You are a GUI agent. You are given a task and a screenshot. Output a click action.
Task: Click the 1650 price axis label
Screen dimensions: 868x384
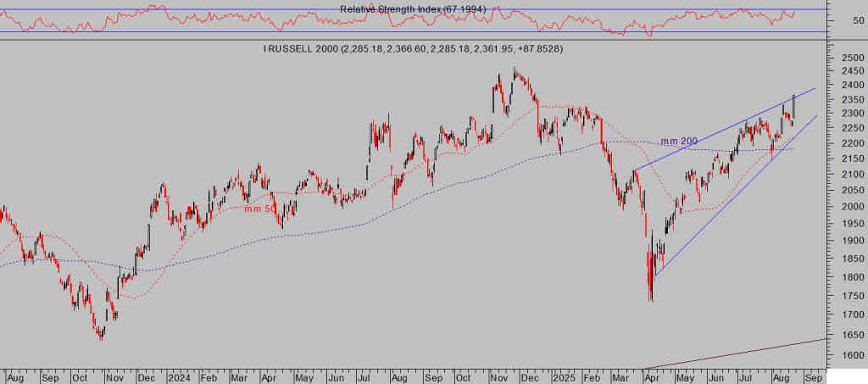[851, 336]
